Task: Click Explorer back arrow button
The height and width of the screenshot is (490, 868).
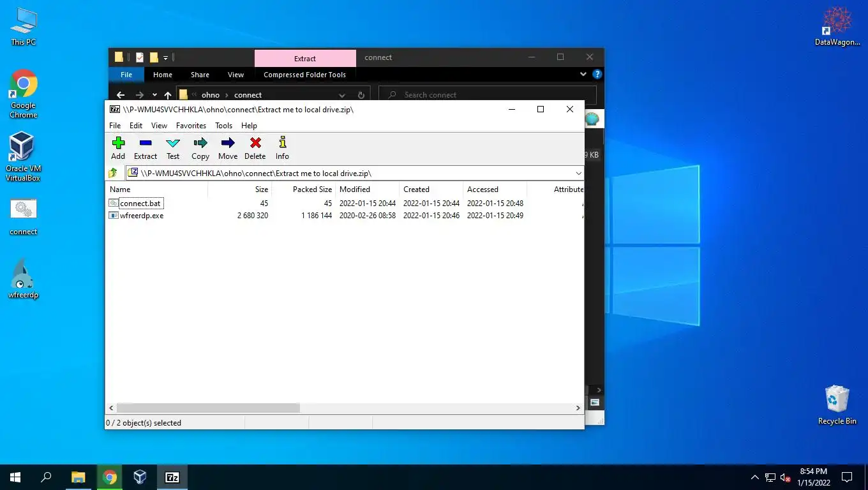Action: point(121,95)
